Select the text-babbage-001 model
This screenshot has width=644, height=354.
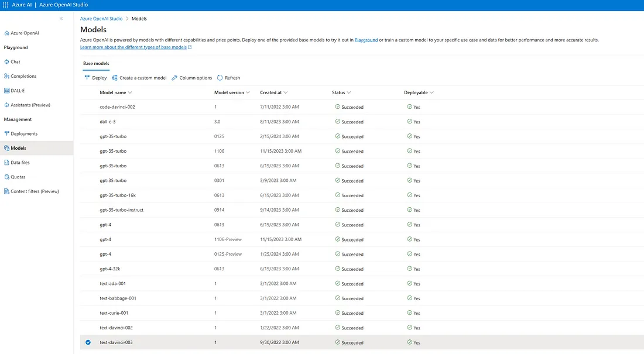[x=118, y=298]
